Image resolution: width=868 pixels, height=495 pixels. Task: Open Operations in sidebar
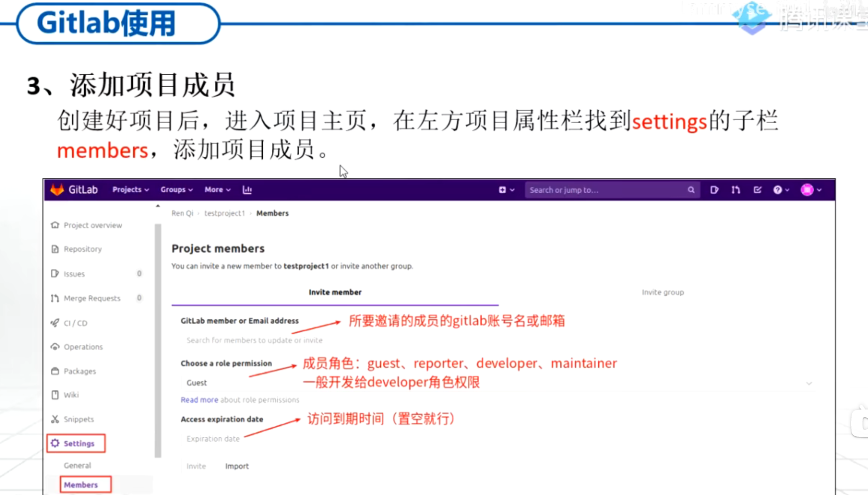(83, 347)
